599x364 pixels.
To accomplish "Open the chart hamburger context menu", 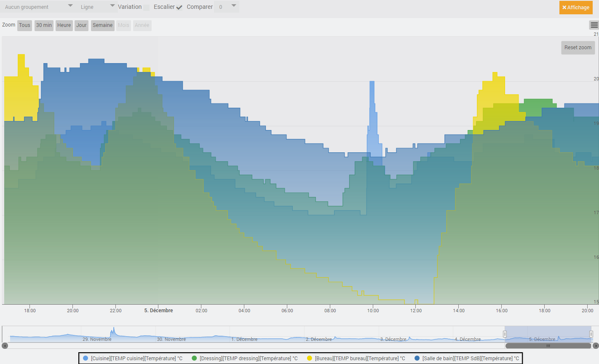I will pos(594,25).
